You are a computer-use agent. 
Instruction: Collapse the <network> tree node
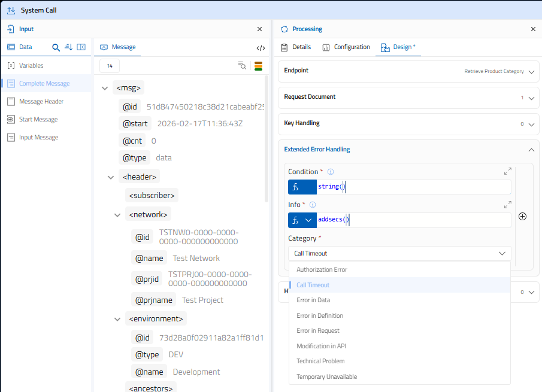pyautogui.click(x=117, y=214)
